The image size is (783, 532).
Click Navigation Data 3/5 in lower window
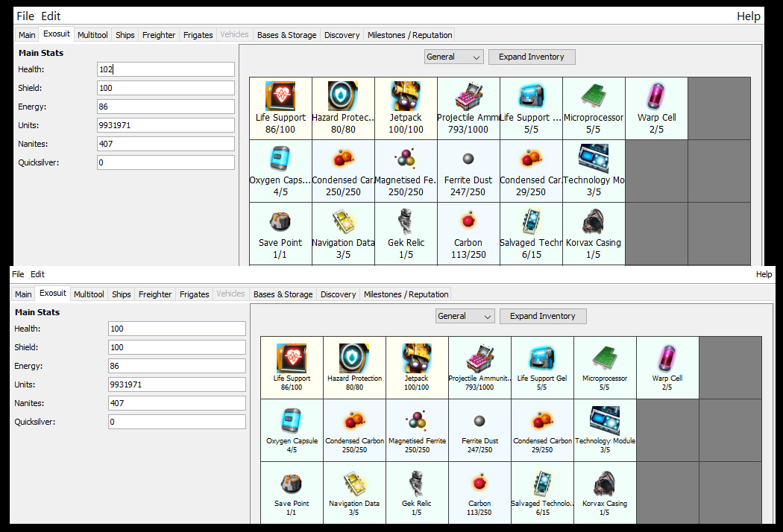[x=354, y=493]
